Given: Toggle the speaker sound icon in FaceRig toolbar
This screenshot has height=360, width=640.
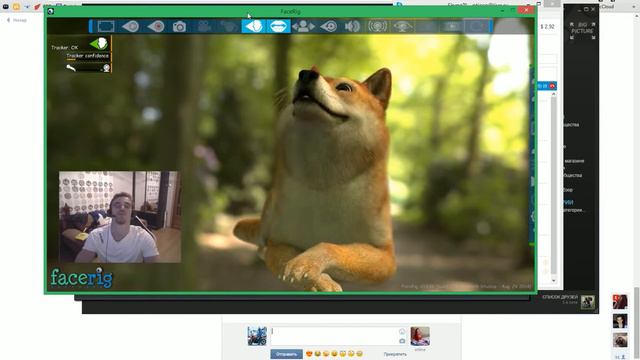Looking at the screenshot, I should pos(352,27).
